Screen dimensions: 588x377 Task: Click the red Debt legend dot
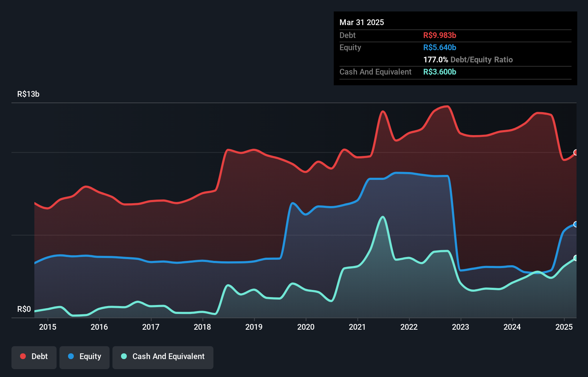pos(23,356)
